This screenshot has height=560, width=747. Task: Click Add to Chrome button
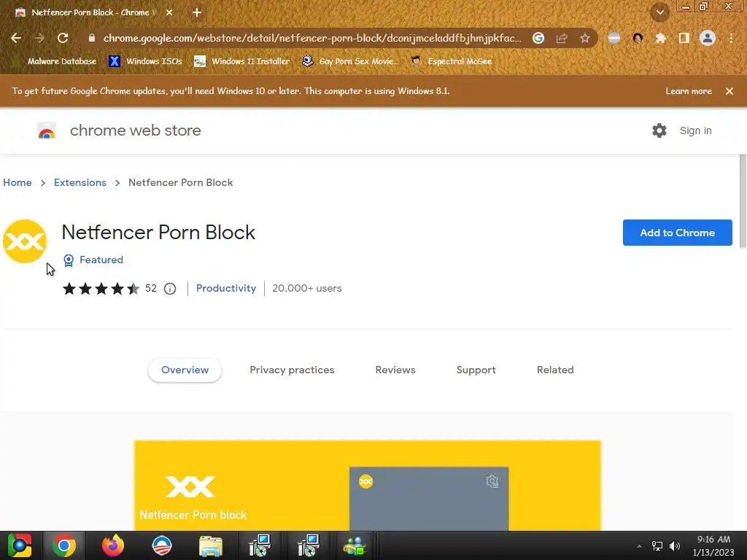[x=678, y=233]
